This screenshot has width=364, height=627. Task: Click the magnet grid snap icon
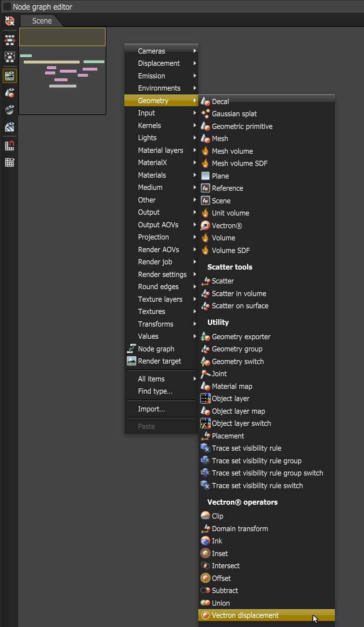tap(10, 146)
